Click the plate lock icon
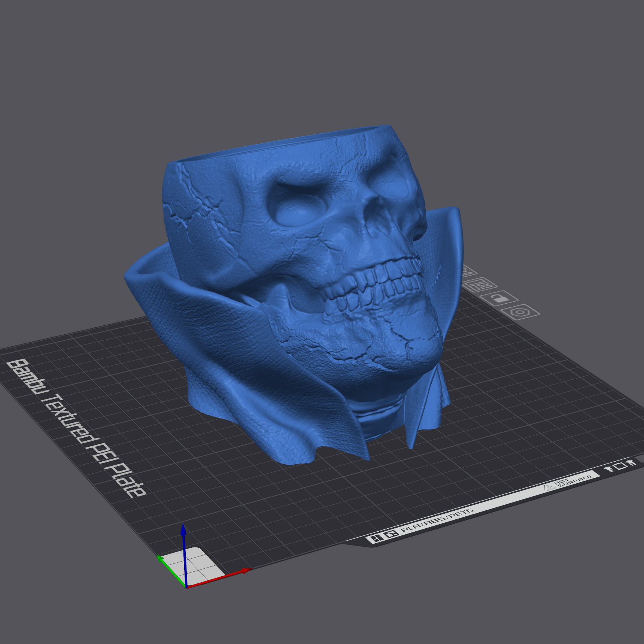The height and width of the screenshot is (644, 644). [x=499, y=298]
